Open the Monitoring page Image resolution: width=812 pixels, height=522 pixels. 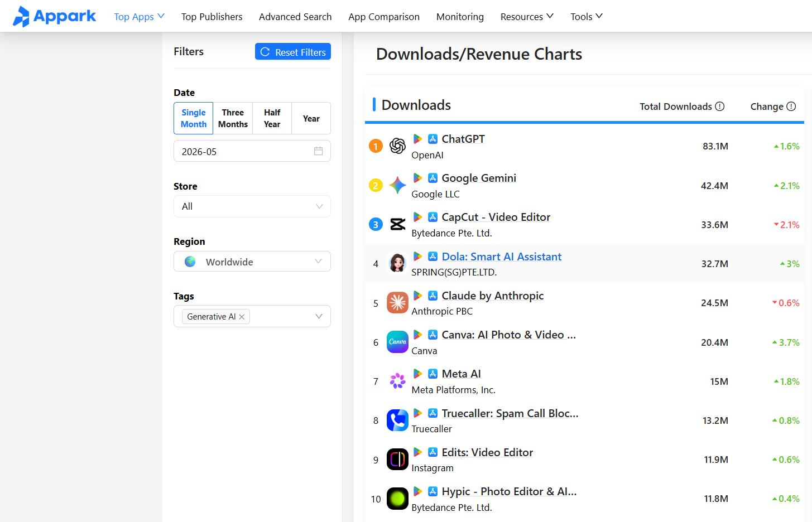click(x=460, y=17)
